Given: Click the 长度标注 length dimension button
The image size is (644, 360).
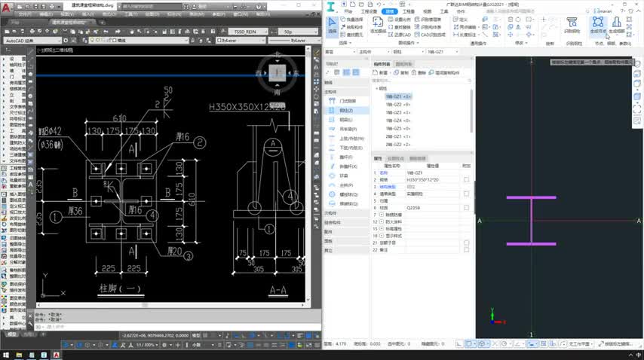Looking at the screenshot, I should pyautogui.click(x=465, y=35).
